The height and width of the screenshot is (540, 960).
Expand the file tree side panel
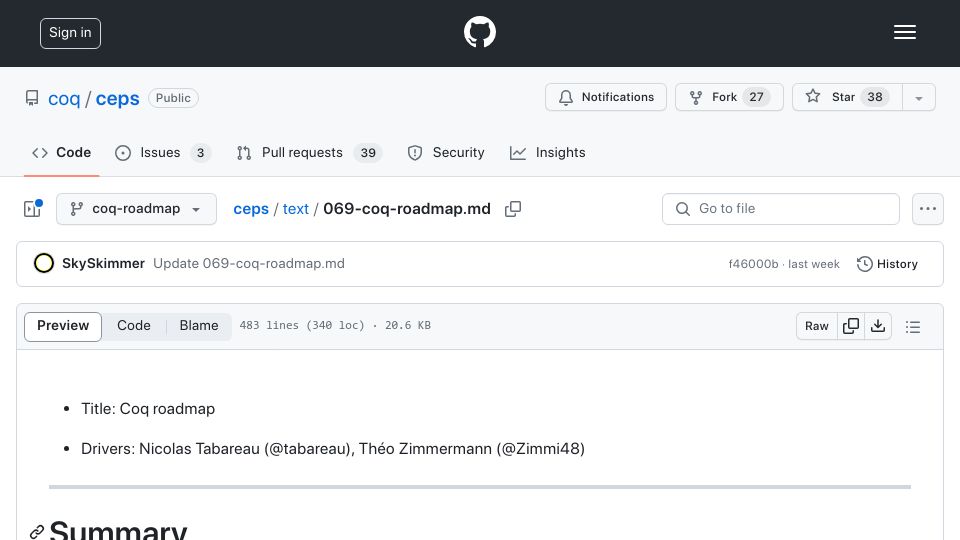point(32,209)
